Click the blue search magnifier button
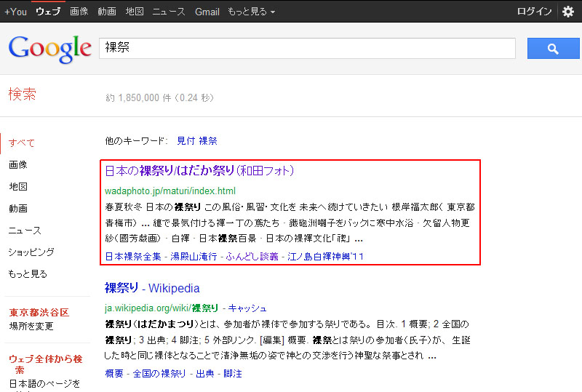This screenshot has width=582, height=392. 553,48
